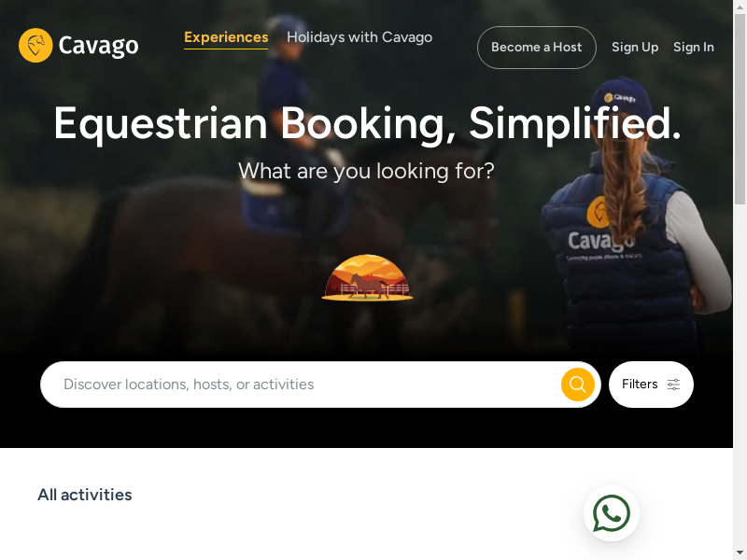Click the All activities heading
747x560 pixels.
[x=85, y=495]
